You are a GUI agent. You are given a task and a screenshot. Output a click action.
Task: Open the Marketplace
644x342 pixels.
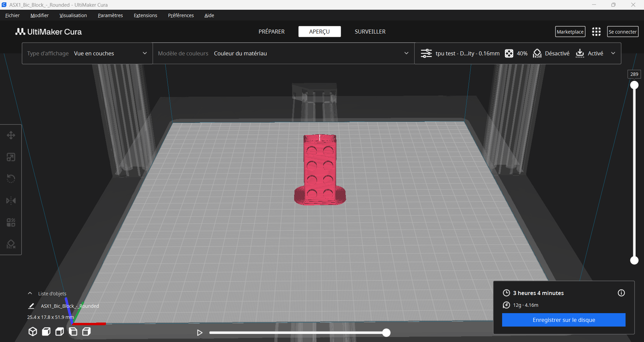click(x=570, y=32)
